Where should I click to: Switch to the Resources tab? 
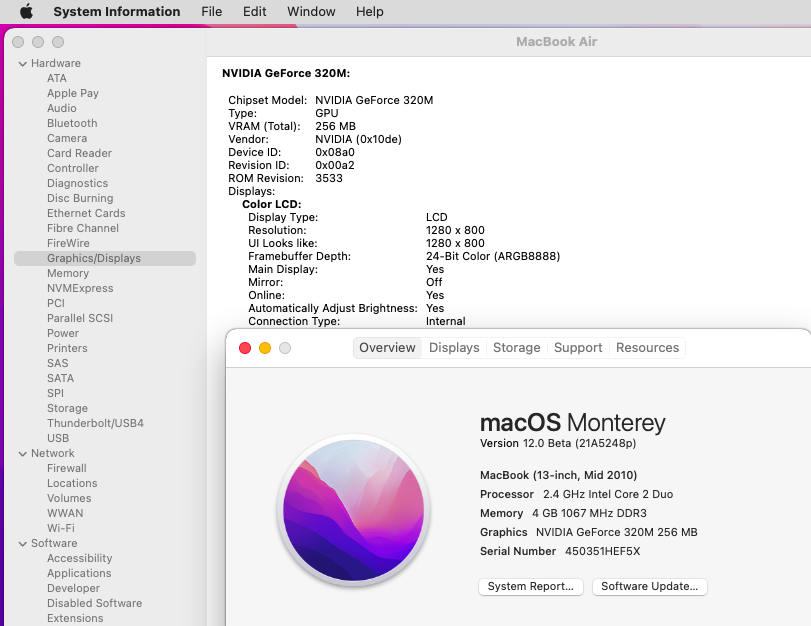pos(648,348)
